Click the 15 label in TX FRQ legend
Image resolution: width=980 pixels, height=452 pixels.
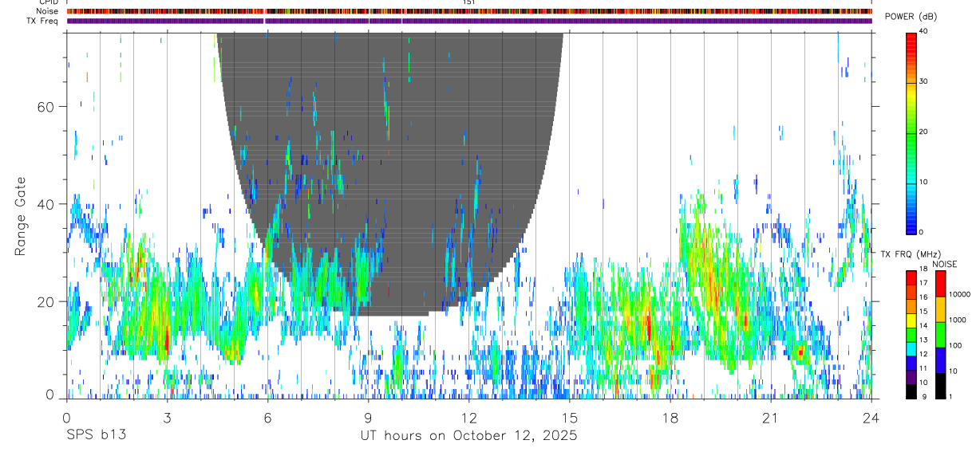[x=923, y=312]
